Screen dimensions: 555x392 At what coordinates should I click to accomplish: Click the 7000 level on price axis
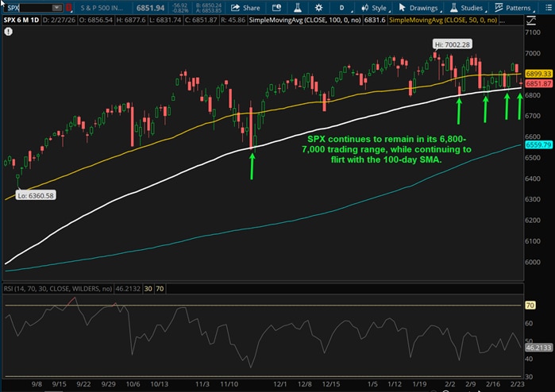point(533,53)
